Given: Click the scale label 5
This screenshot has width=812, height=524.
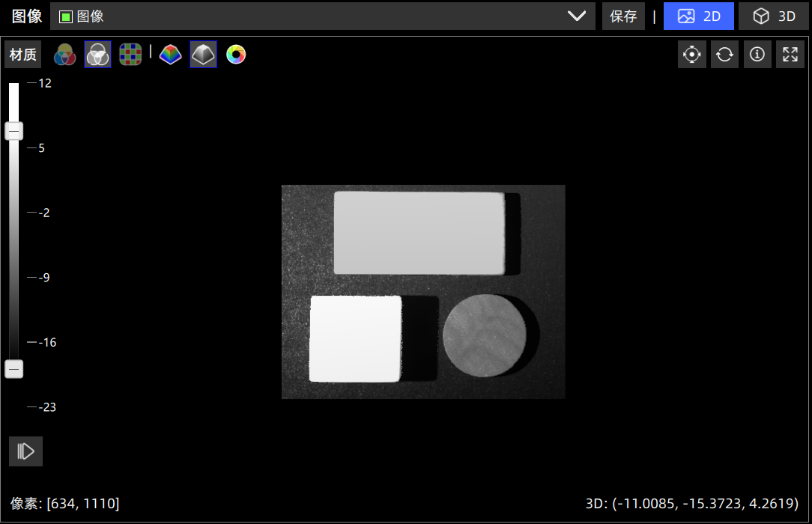Looking at the screenshot, I should coord(42,148).
